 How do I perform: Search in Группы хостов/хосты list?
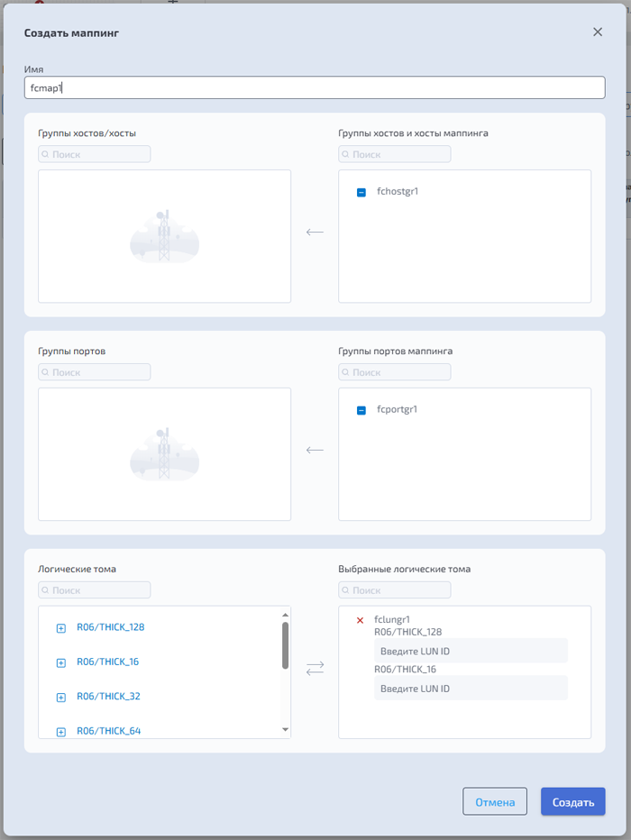pos(95,154)
